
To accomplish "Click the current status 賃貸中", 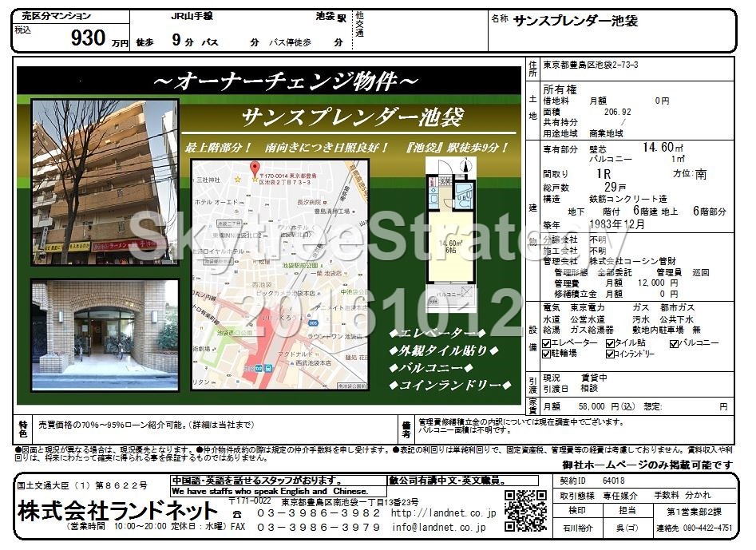I will (594, 378).
